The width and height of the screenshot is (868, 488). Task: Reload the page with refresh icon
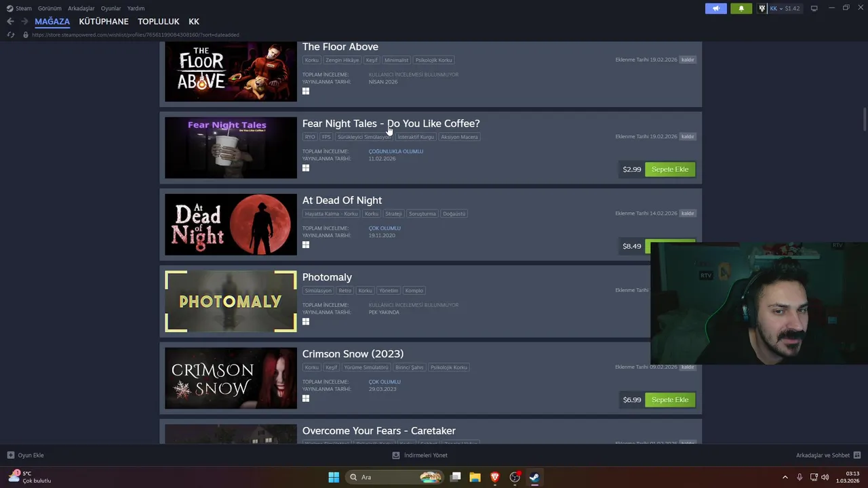click(x=10, y=35)
